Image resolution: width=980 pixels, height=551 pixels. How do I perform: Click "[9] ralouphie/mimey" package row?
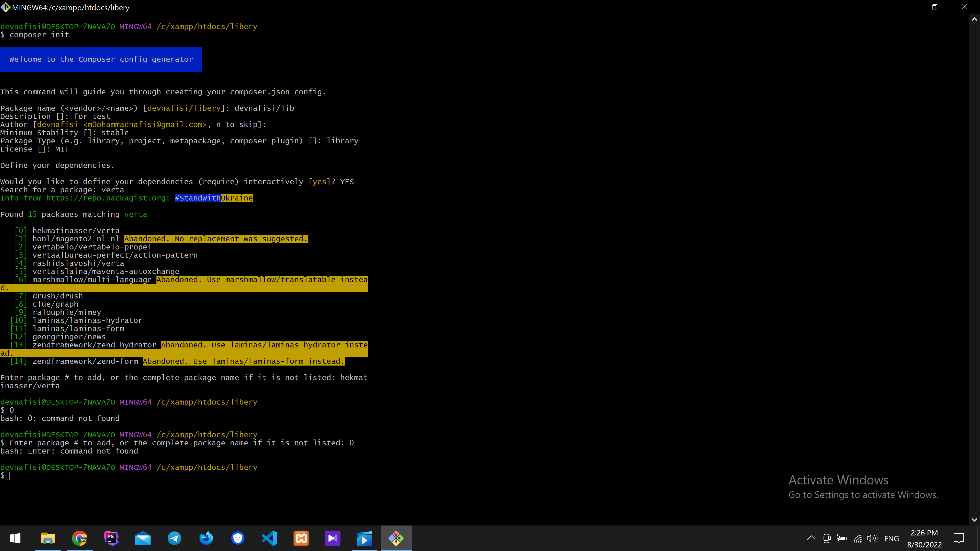[x=58, y=312]
